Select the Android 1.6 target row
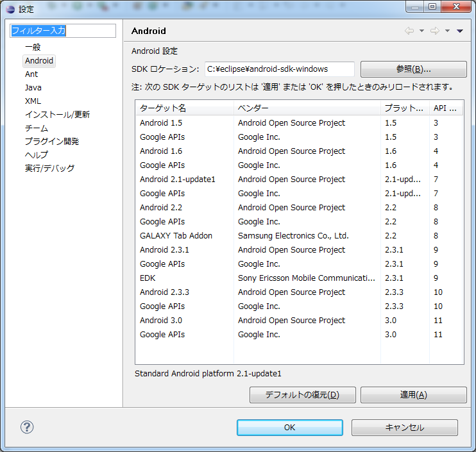This screenshot has width=476, height=452. [x=300, y=151]
